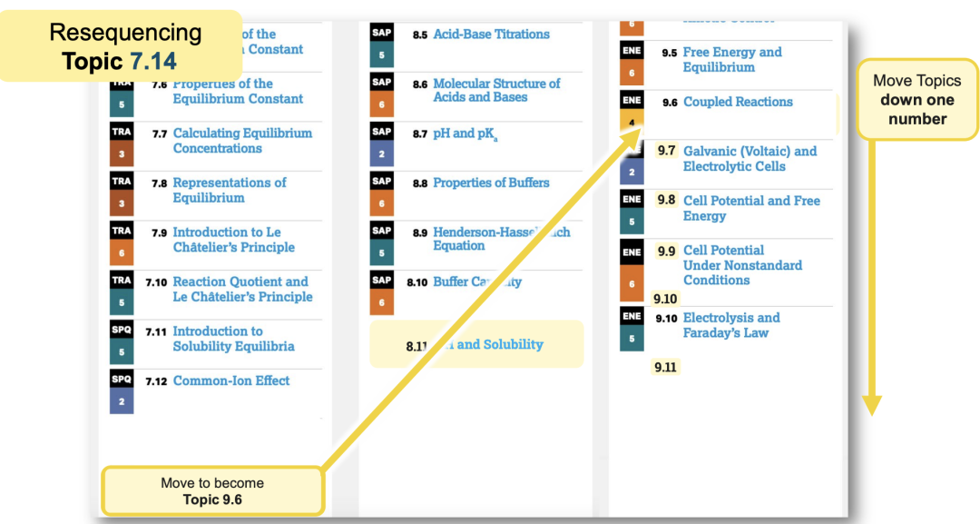Open Calculating Equilibrium Concentrations topic
The height and width of the screenshot is (524, 980).
[242, 141]
